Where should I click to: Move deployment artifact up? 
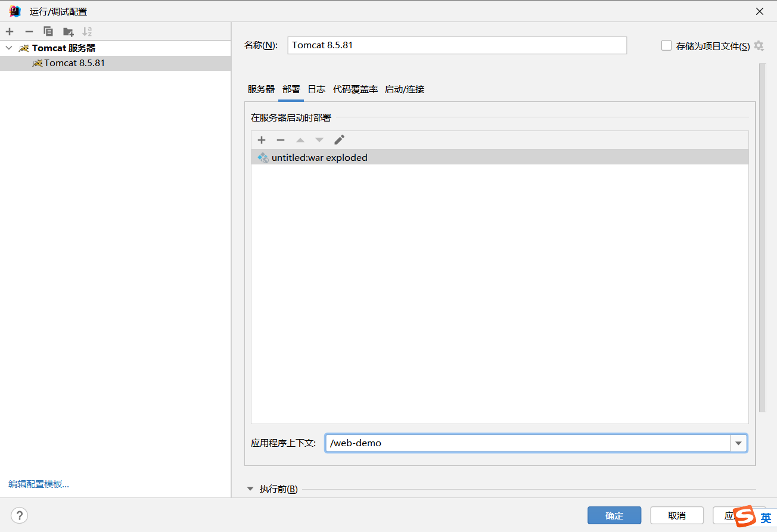[300, 140]
